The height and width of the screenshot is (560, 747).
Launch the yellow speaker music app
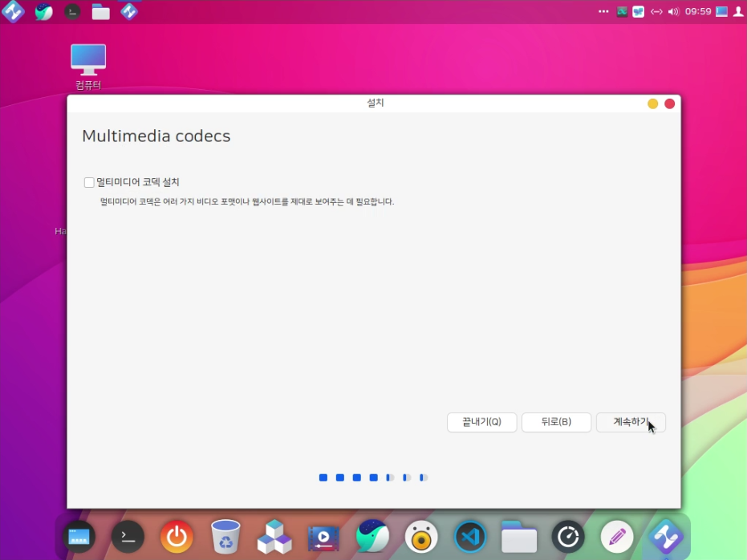(421, 536)
